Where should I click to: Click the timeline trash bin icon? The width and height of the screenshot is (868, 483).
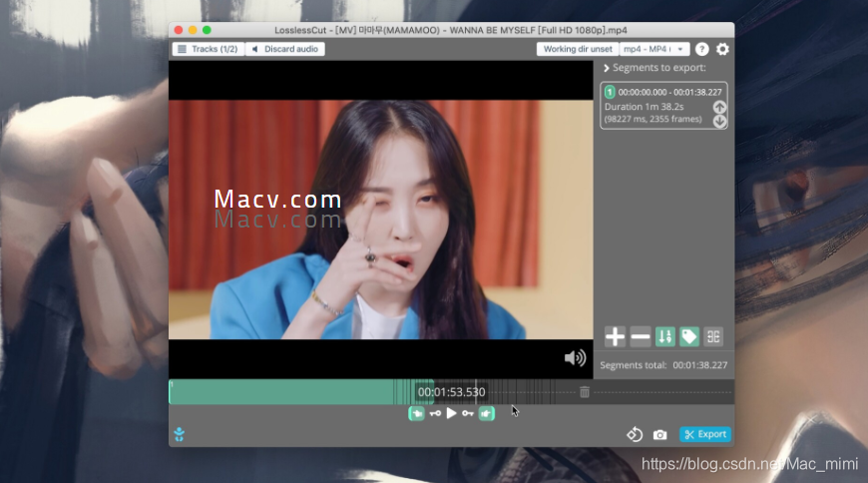[584, 392]
